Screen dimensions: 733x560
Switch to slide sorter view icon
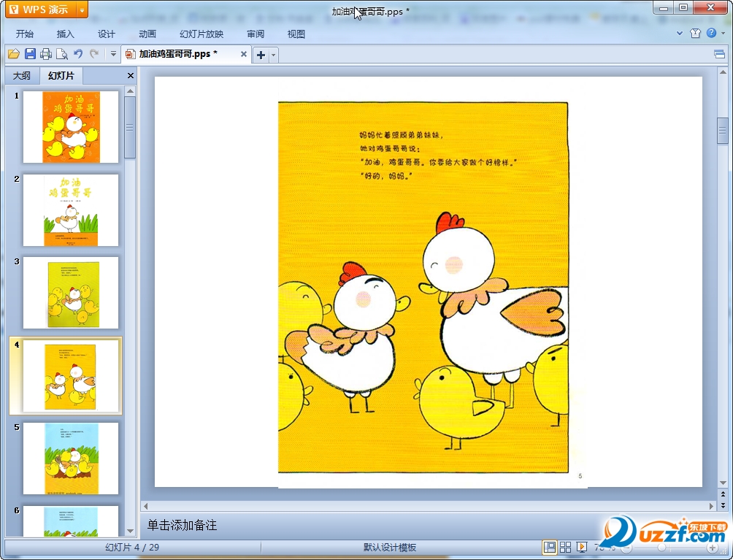[x=565, y=548]
